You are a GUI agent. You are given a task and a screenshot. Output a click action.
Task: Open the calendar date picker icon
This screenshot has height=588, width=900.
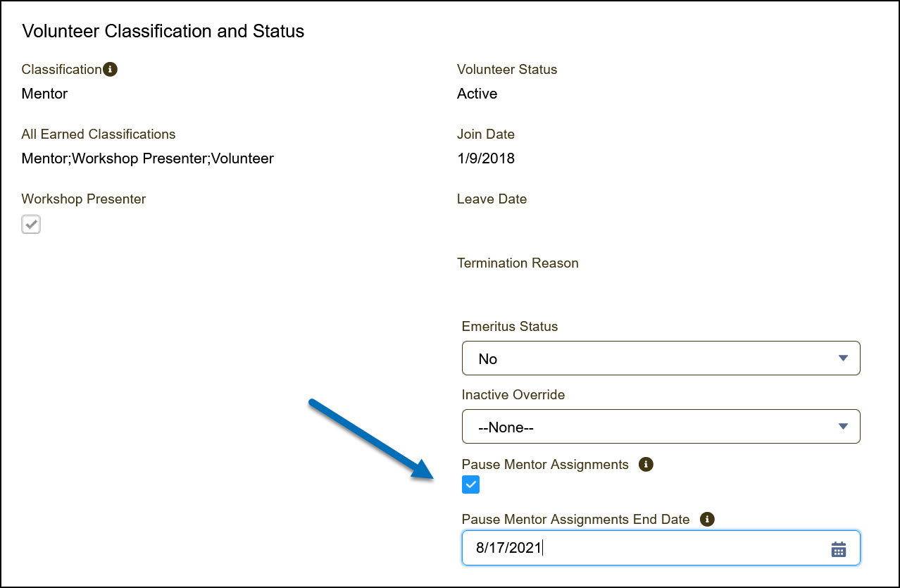pyautogui.click(x=838, y=549)
